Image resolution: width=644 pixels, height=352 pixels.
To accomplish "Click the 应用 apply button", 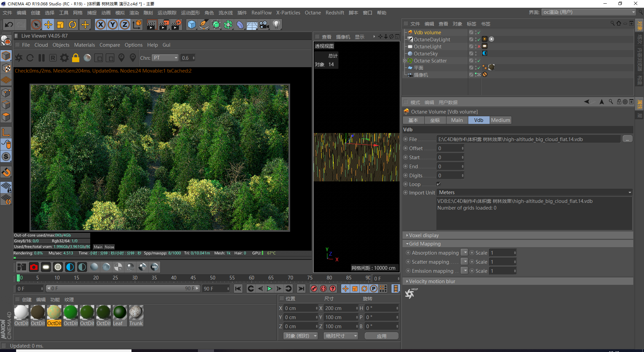I will tap(381, 336).
